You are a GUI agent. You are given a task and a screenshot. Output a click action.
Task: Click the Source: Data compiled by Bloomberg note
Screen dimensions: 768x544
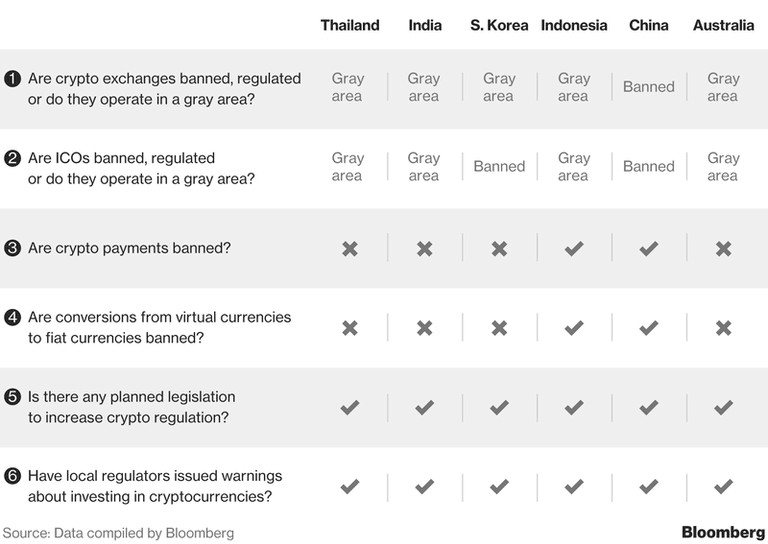click(x=118, y=533)
